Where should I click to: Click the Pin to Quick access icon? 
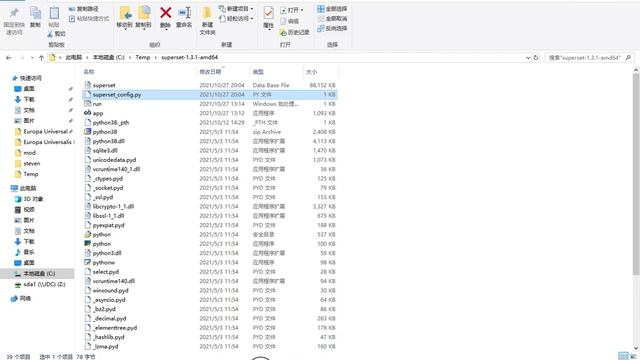[14, 13]
